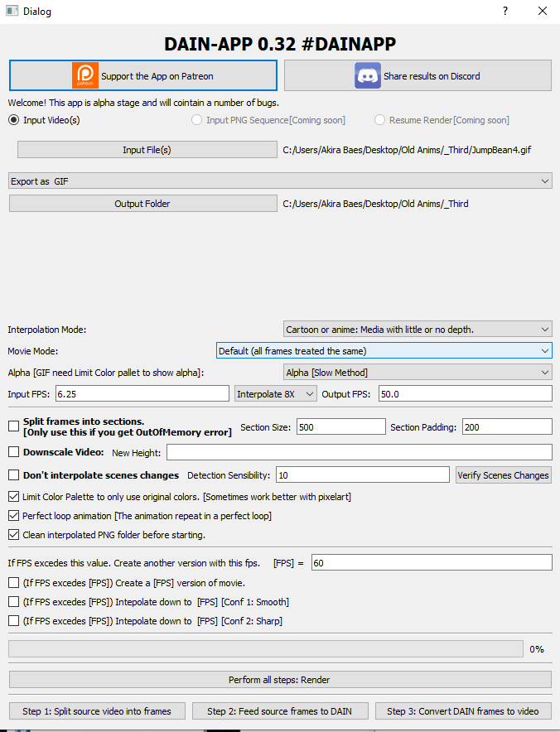Open the Export as GIF dropdown
The height and width of the screenshot is (732, 560).
[280, 181]
